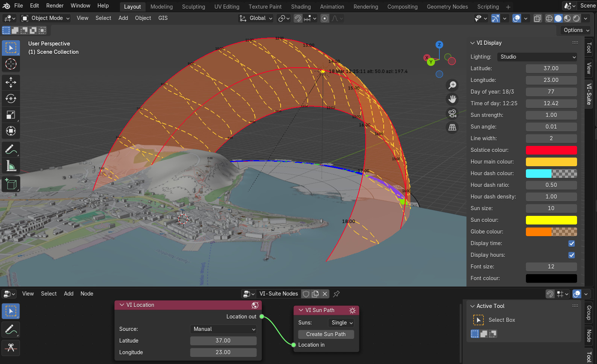
Task: Collapse the VI Display panel
Action: 472,43
